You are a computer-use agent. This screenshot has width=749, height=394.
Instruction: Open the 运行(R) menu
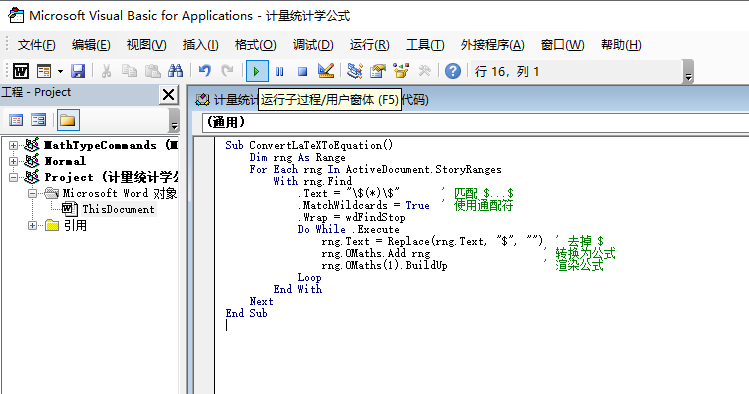(x=369, y=45)
